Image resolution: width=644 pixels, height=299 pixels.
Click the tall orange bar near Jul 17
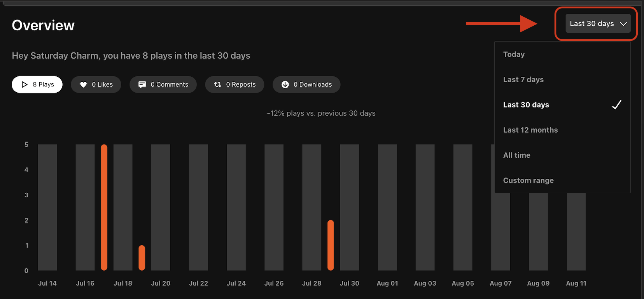(x=104, y=207)
